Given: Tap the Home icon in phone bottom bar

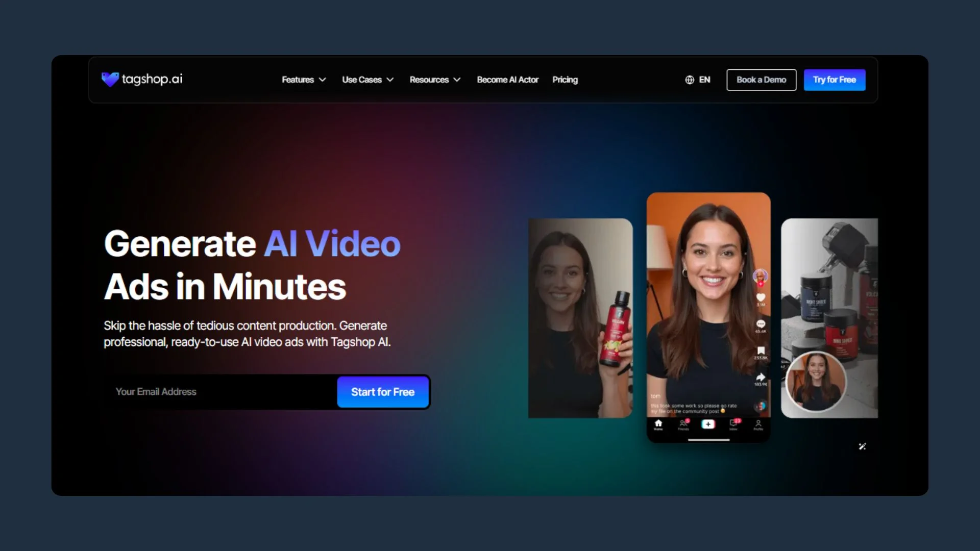Looking at the screenshot, I should (x=658, y=424).
